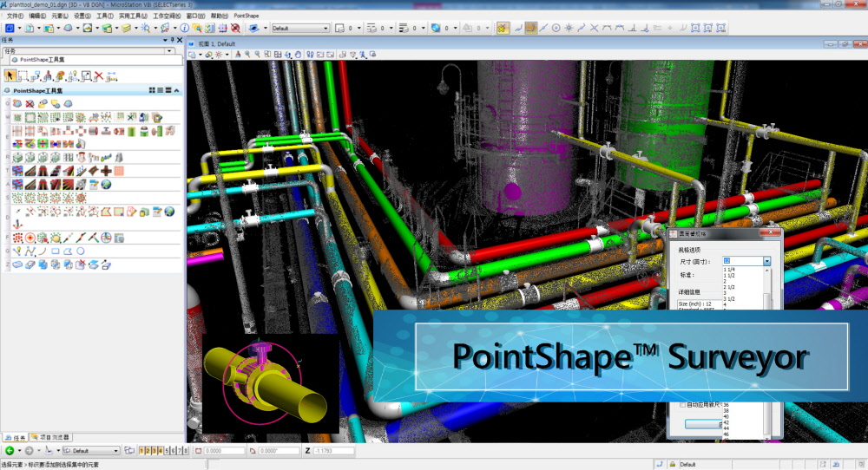Open the 帮助 (Help) menu
868x470 pixels.
pyautogui.click(x=220, y=16)
